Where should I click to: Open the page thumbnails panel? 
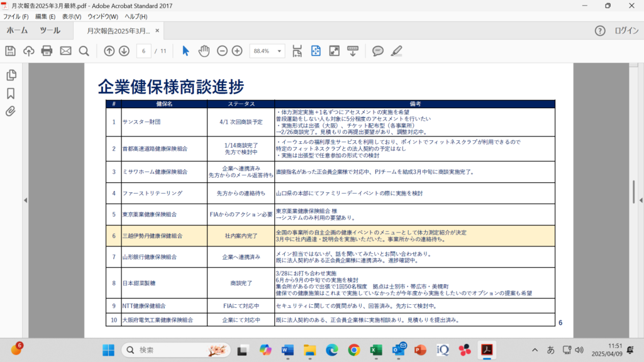[11, 75]
